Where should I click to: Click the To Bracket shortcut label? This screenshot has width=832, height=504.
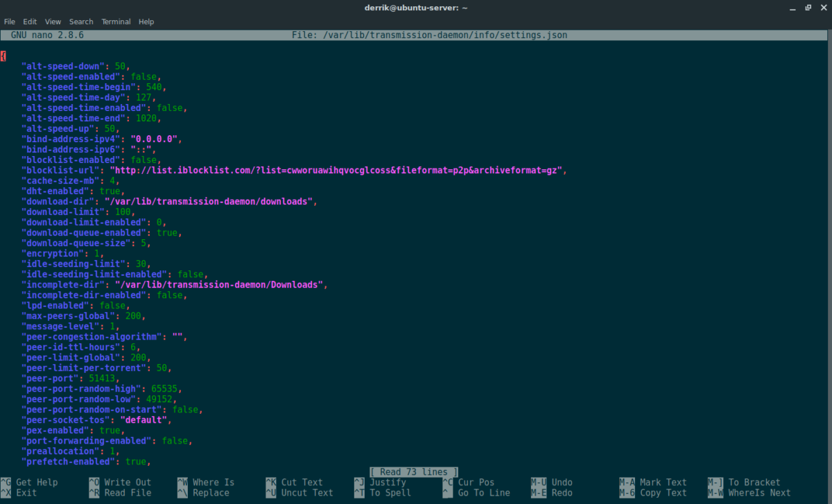(754, 483)
